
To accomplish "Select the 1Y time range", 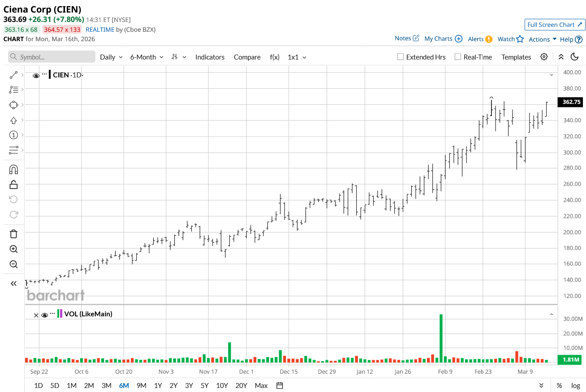I will [x=158, y=385].
